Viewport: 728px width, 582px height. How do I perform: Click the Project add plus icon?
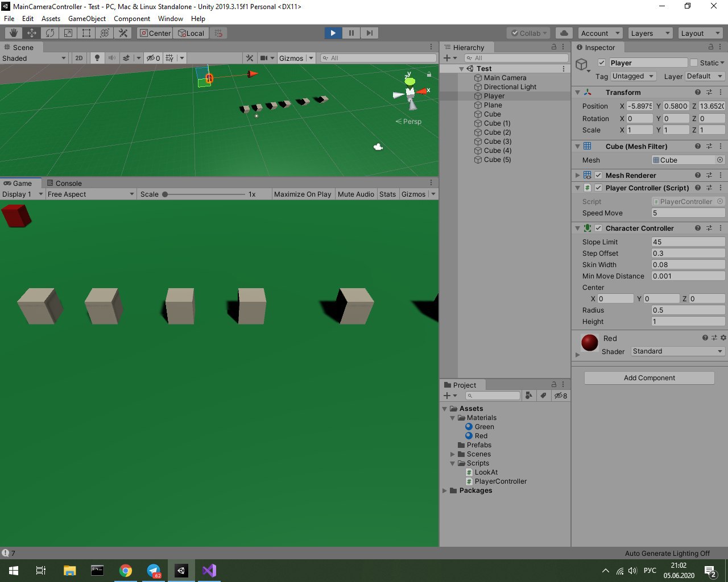tap(447, 396)
